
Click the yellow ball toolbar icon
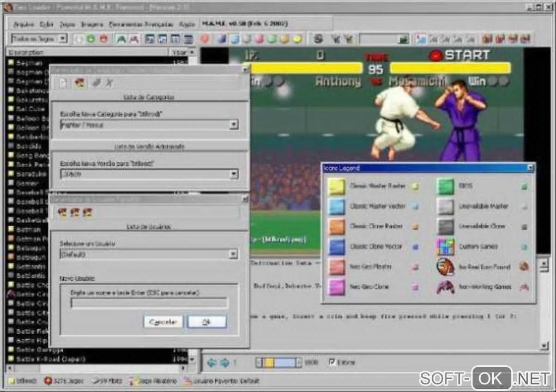point(297,39)
